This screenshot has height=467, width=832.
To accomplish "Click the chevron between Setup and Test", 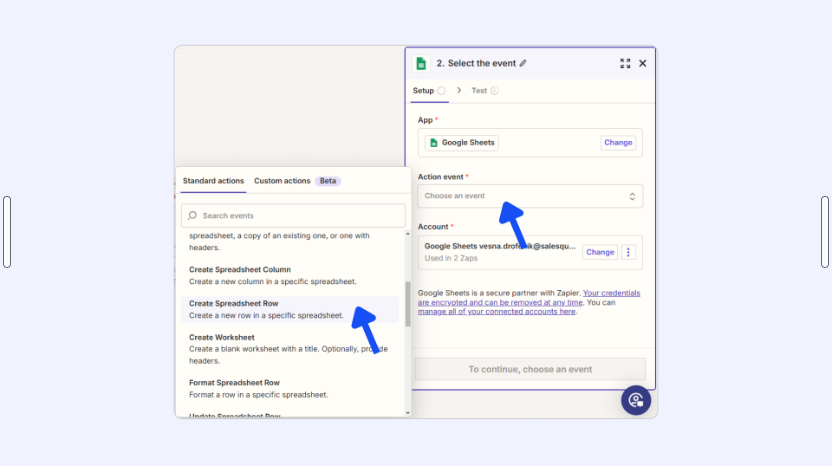I will tap(459, 91).
